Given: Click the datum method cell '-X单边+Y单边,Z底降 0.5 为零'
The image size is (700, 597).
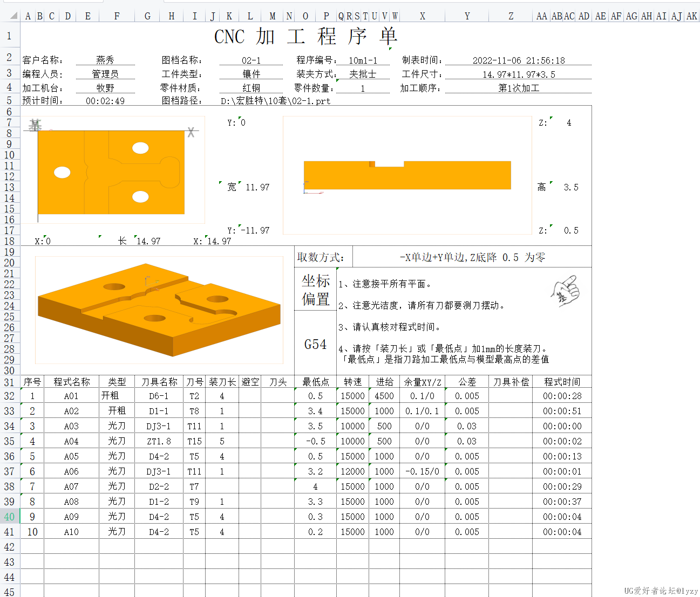Looking at the screenshot, I should click(472, 257).
